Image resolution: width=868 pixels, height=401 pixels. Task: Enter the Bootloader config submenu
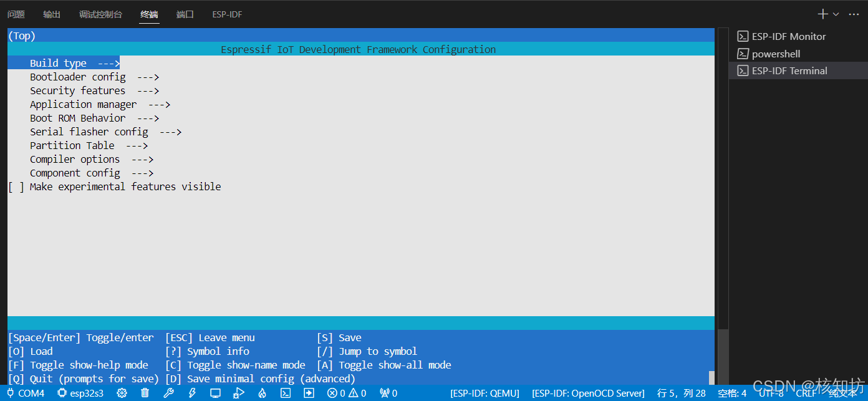(x=95, y=77)
